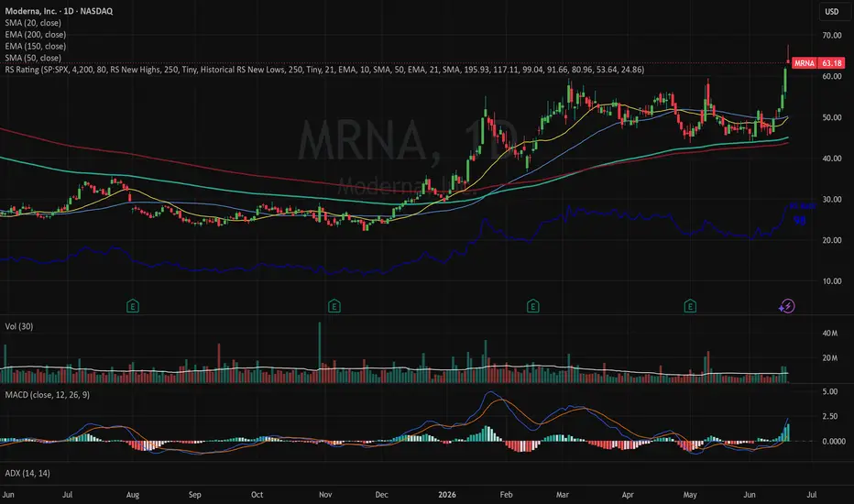Click the May label on the time axis
Image resolution: width=854 pixels, height=504 pixels.
click(690, 495)
